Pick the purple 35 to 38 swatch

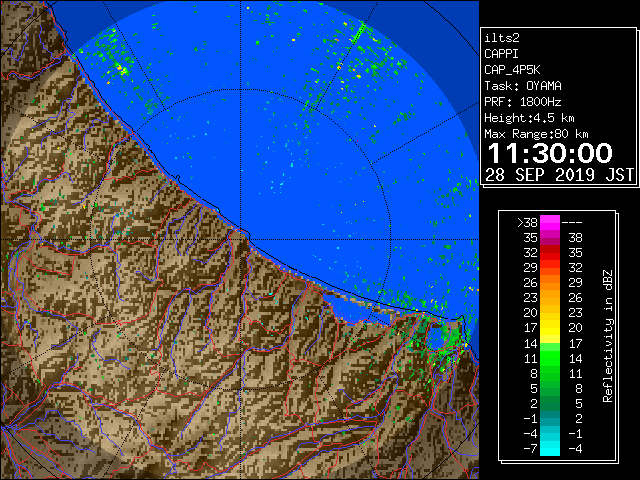click(x=550, y=238)
